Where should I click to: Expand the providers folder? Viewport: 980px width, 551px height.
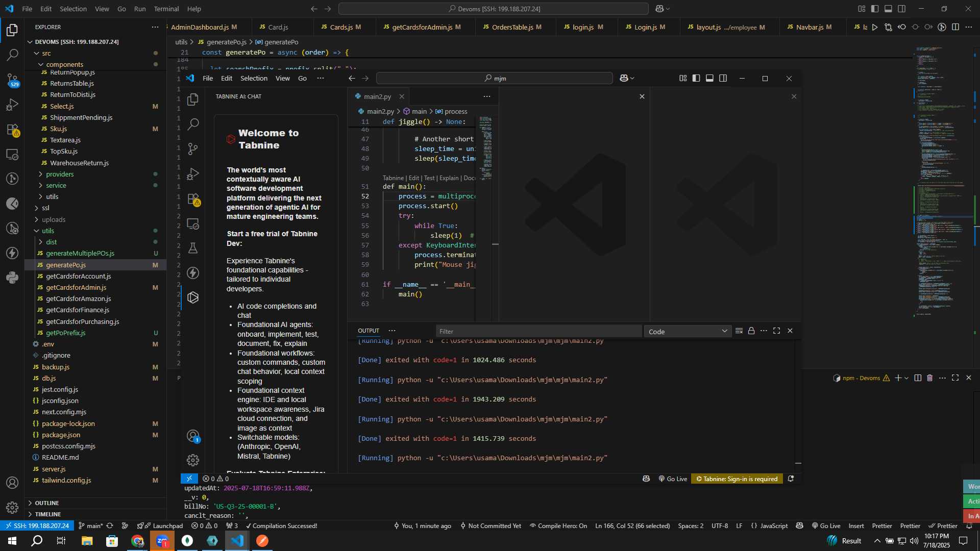coord(95,174)
